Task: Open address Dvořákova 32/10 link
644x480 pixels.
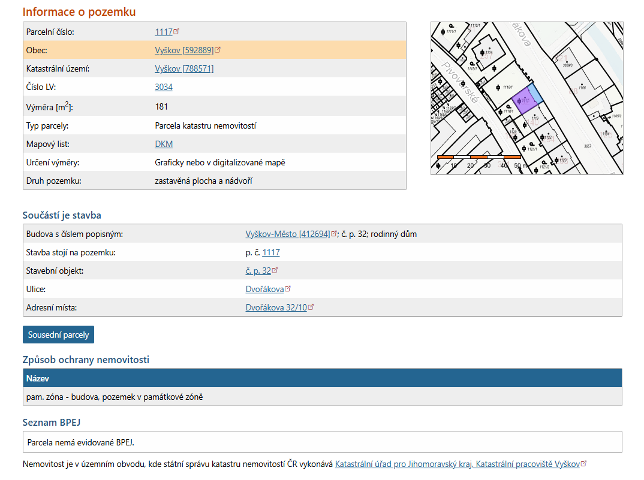Action: point(276,308)
